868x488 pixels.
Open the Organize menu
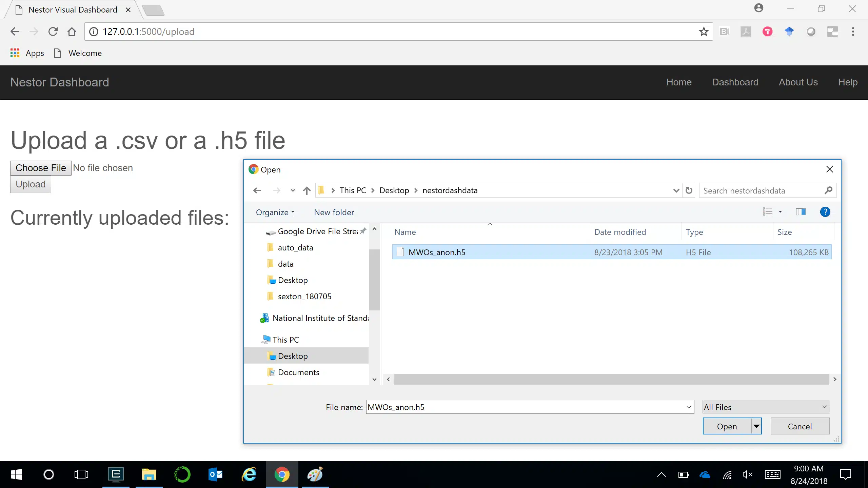[275, 212]
